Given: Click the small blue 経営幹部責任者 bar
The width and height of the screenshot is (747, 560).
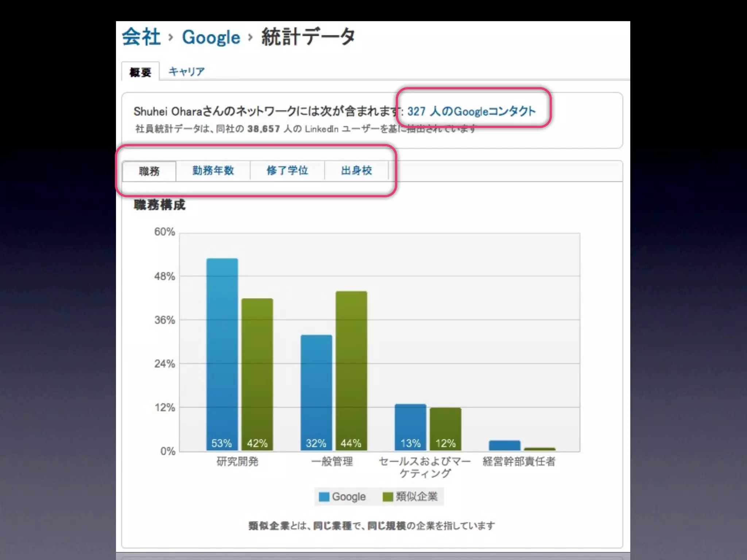Looking at the screenshot, I should [x=504, y=446].
